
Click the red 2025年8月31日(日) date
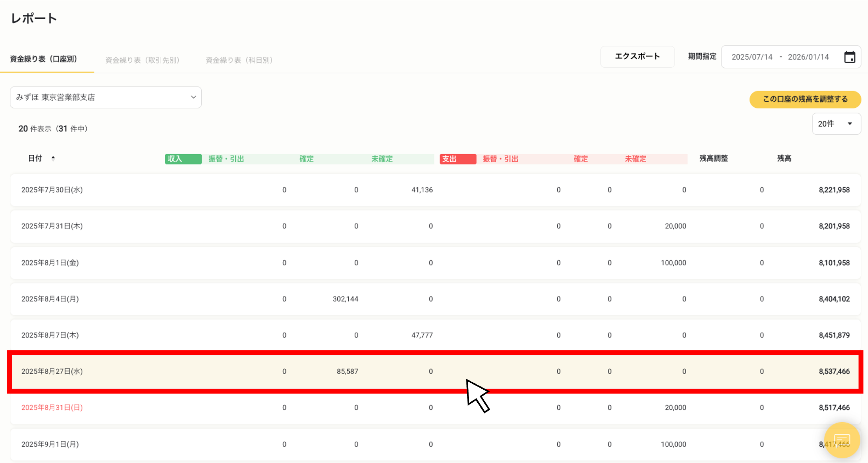click(52, 407)
